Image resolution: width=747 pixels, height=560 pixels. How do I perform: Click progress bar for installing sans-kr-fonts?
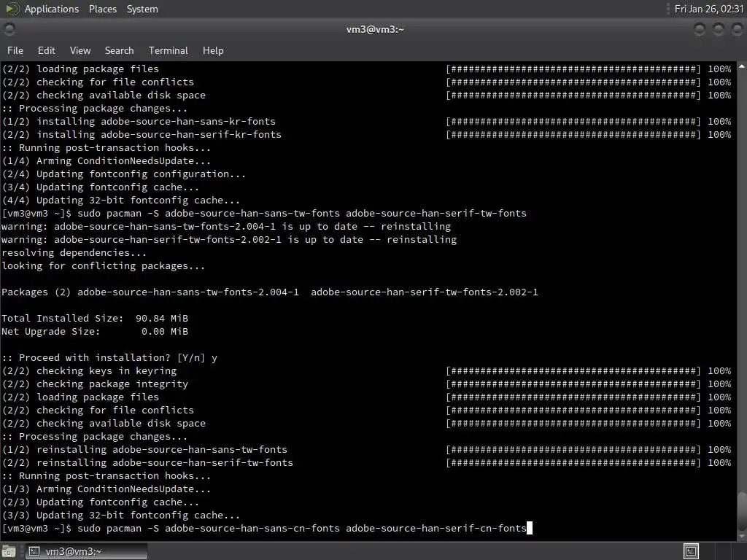pyautogui.click(x=573, y=122)
